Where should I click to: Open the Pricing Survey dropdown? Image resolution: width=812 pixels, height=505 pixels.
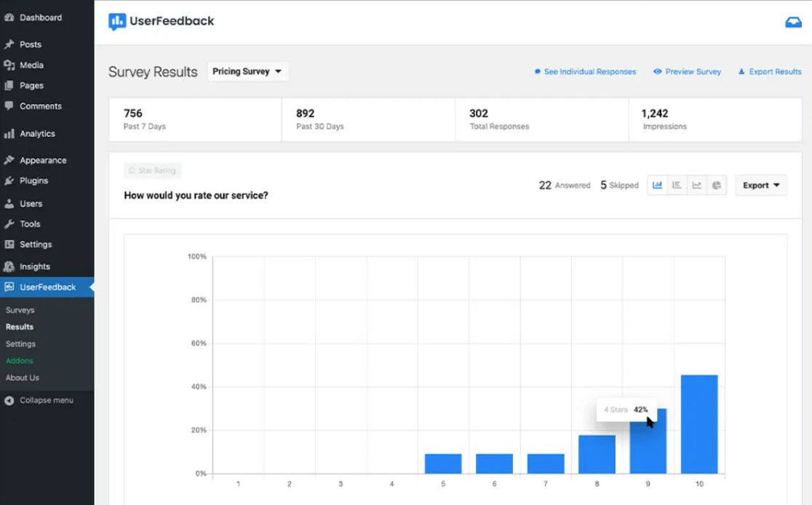click(247, 71)
